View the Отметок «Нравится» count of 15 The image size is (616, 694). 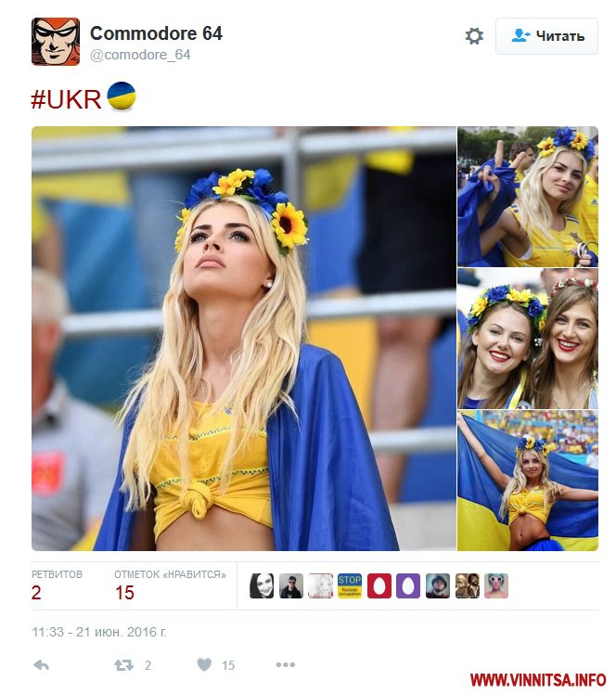click(x=124, y=593)
